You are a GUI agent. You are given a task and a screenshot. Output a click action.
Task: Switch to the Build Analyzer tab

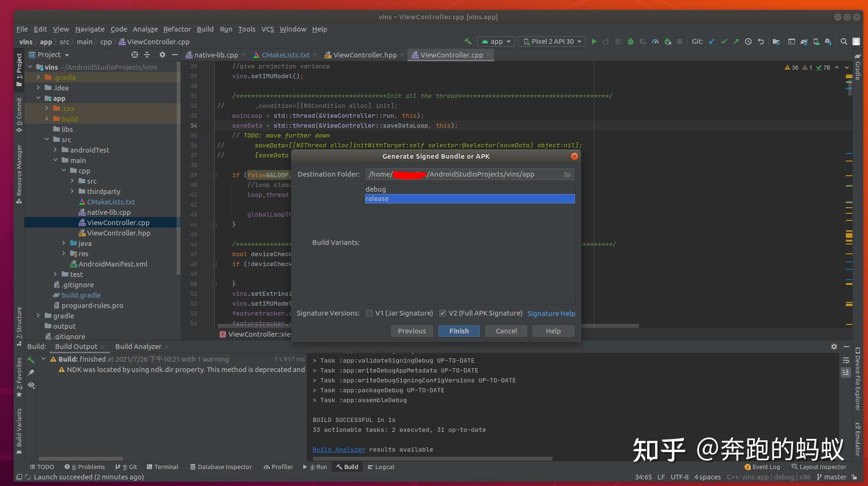pyautogui.click(x=138, y=347)
